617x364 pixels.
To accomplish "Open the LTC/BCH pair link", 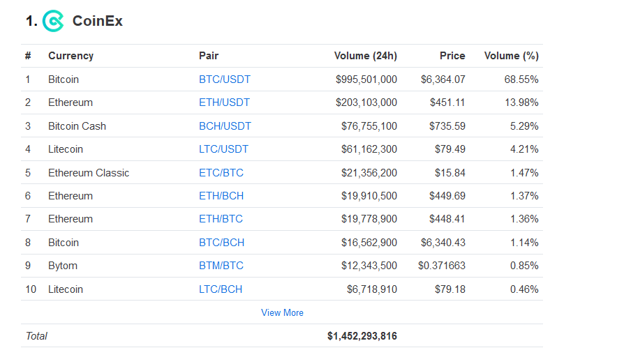I will 221,289.
